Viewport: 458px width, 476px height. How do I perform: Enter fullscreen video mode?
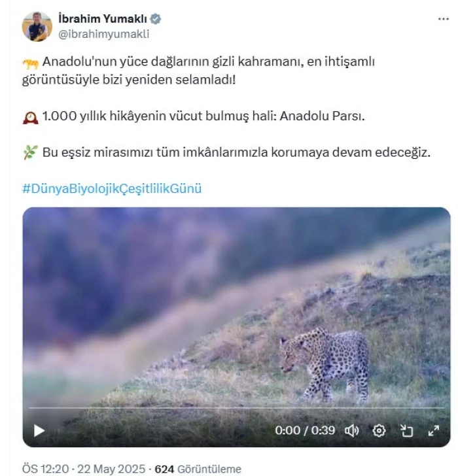tap(433, 430)
